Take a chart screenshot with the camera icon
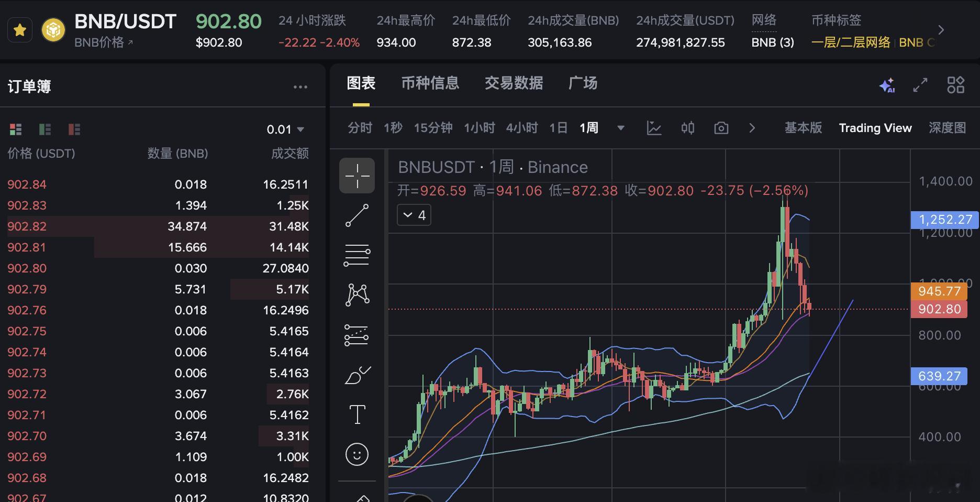Screen dimensions: 980x502 click(x=721, y=127)
